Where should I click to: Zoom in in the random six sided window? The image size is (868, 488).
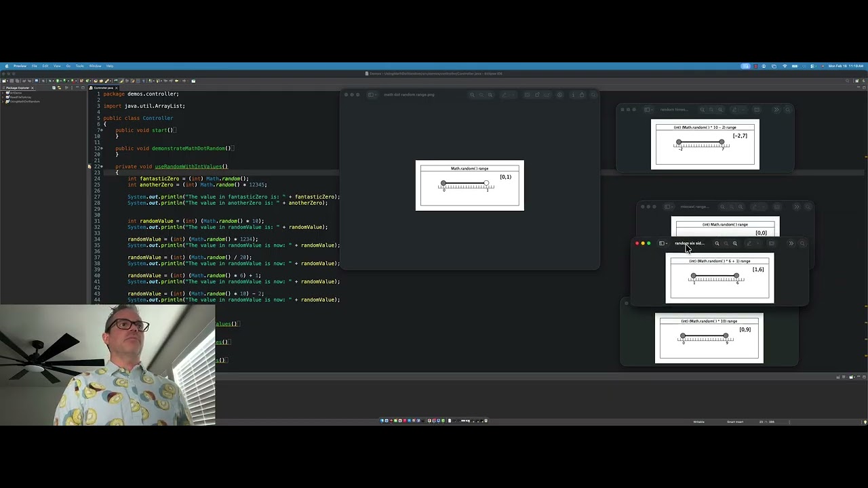tap(735, 243)
